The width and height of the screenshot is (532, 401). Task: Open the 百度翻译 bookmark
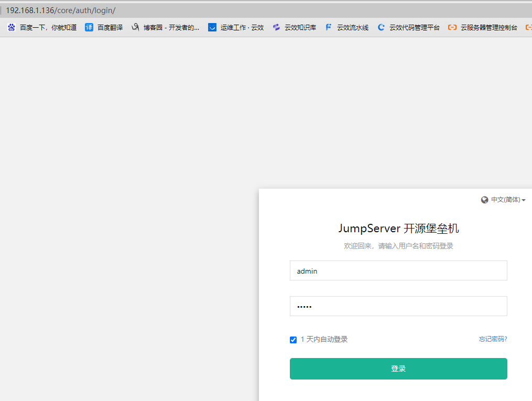coord(110,27)
